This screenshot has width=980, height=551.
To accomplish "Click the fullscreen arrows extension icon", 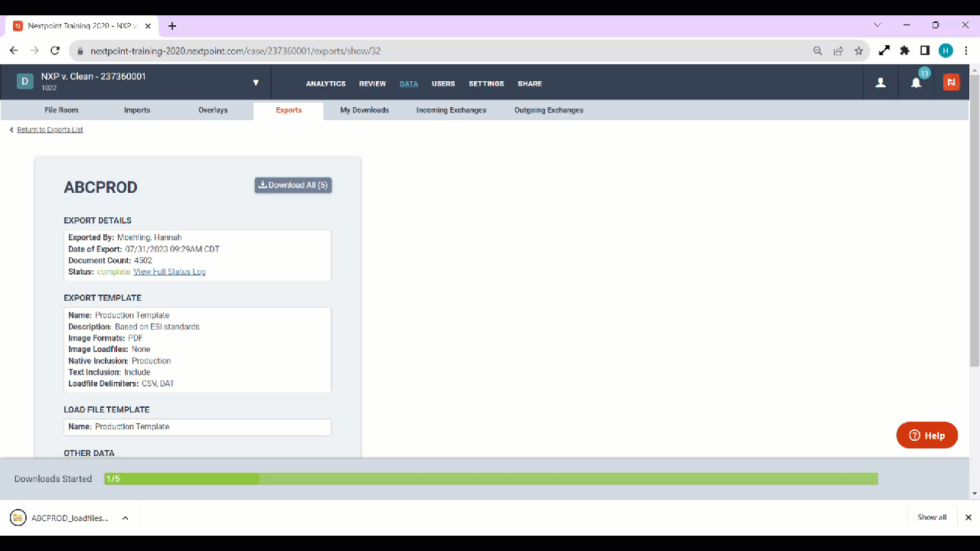I will pos(884,51).
